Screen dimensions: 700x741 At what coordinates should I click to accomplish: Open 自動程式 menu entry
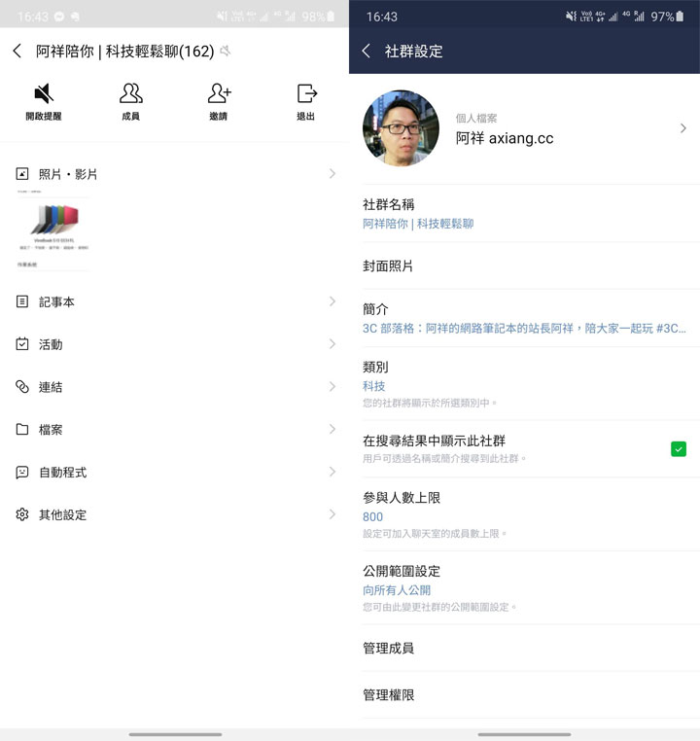[x=175, y=472]
